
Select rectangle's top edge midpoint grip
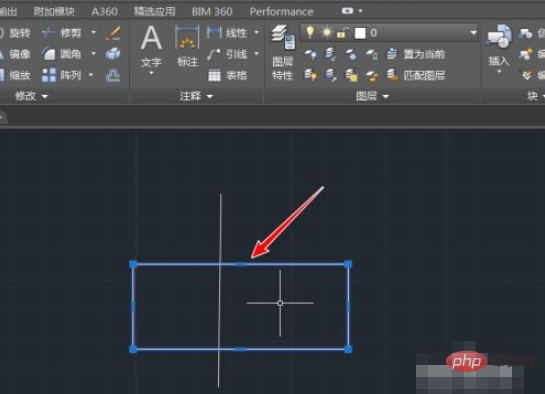[241, 264]
